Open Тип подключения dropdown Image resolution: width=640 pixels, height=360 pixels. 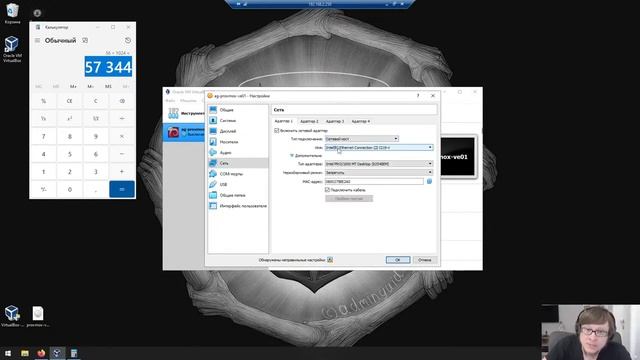[362, 139]
